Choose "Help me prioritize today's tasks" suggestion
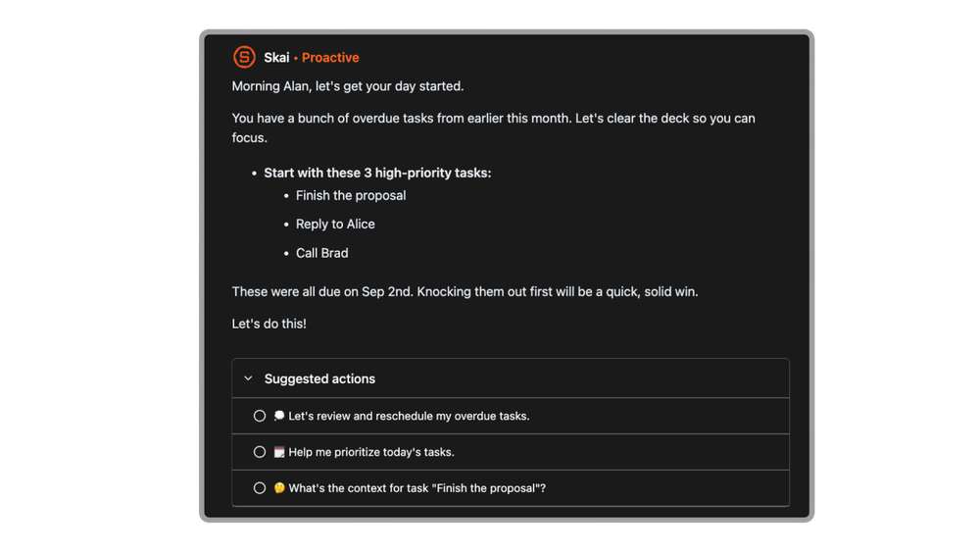The width and height of the screenshot is (980, 552). [371, 452]
